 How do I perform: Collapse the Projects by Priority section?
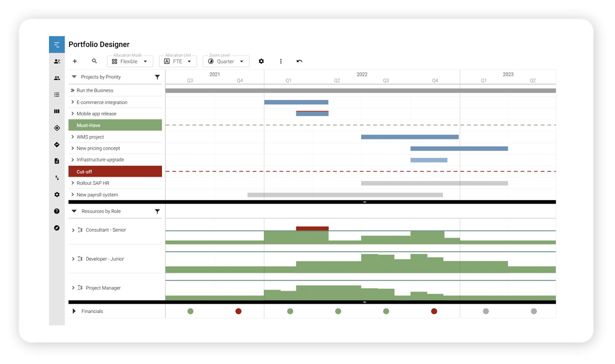(x=74, y=77)
